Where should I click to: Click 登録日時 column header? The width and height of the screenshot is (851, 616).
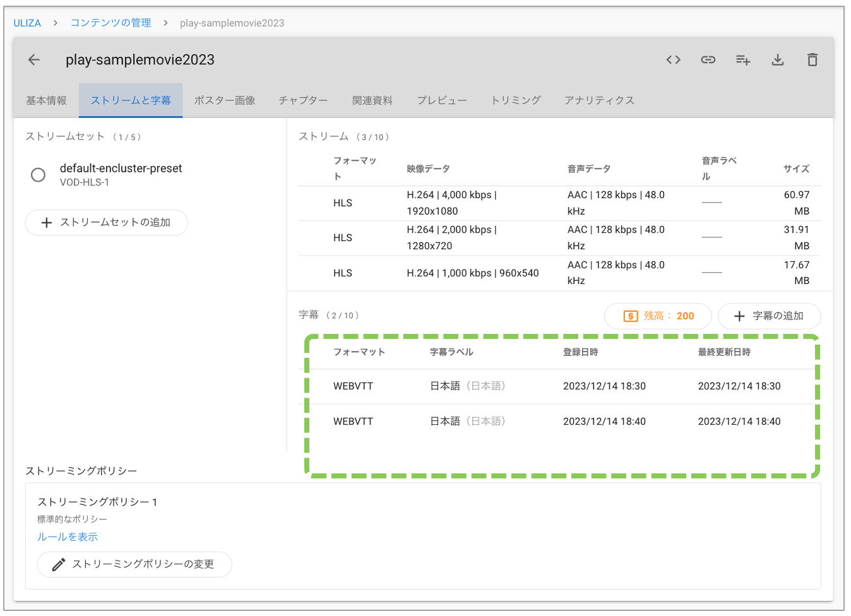pos(581,352)
